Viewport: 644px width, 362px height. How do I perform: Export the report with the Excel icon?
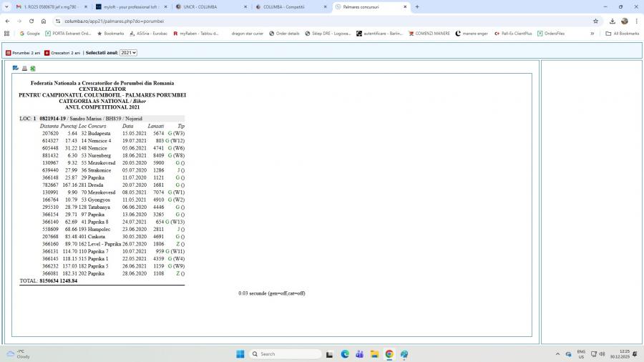pyautogui.click(x=33, y=69)
